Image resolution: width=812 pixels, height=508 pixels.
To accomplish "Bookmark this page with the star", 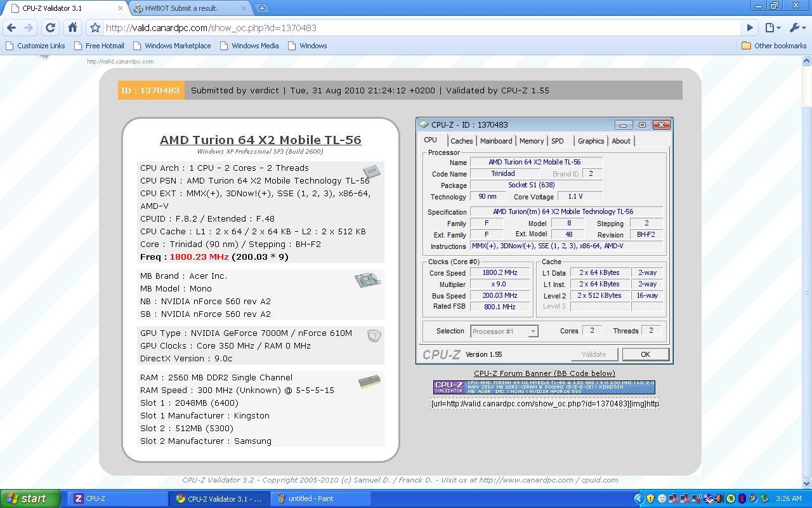I will [95, 28].
